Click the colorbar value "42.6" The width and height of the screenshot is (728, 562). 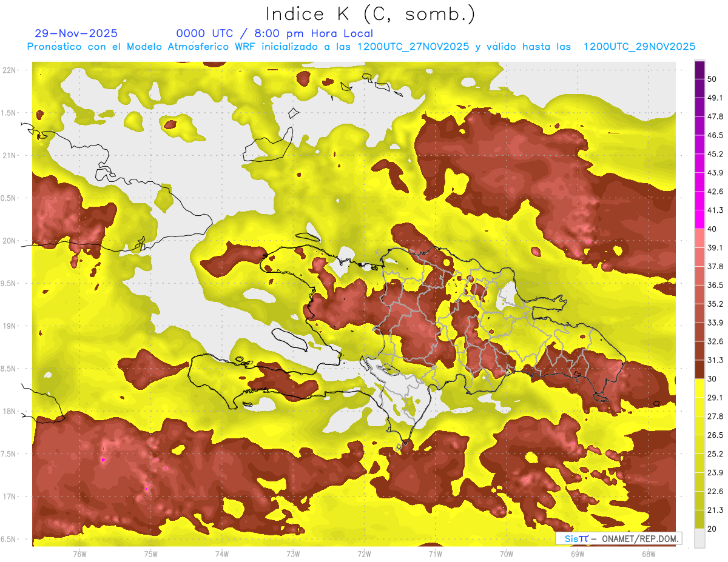[x=715, y=192]
